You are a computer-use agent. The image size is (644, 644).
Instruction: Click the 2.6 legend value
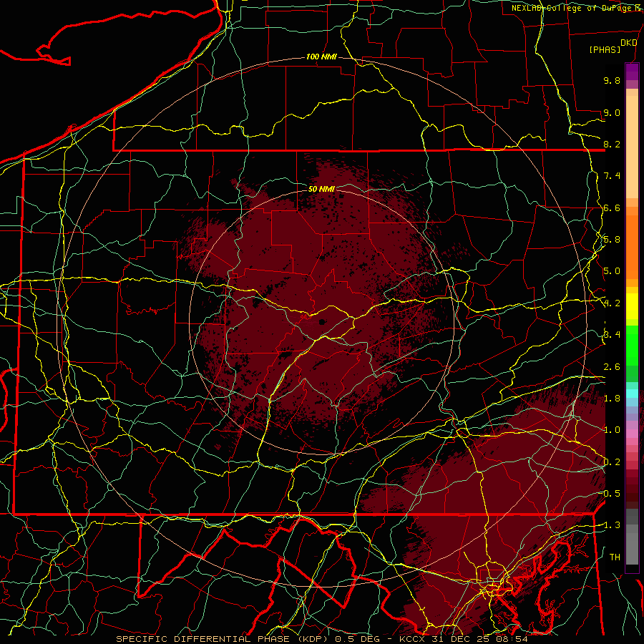pos(612,367)
